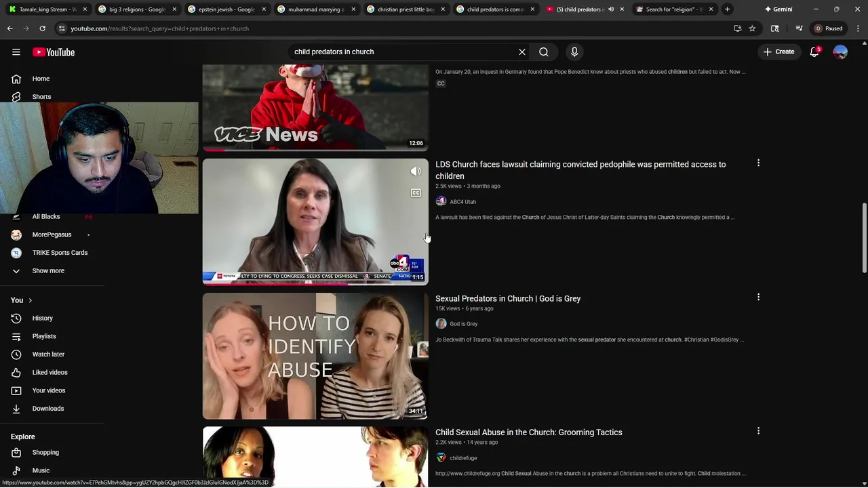The height and width of the screenshot is (488, 868).
Task: Open the browser extensions icon
Action: tap(775, 28)
